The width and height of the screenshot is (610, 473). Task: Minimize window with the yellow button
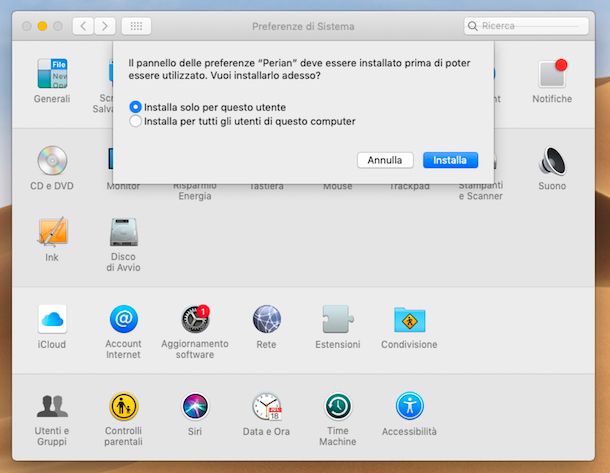tap(42, 26)
